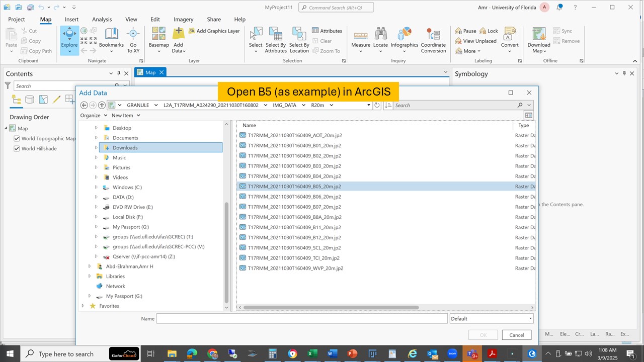Image resolution: width=644 pixels, height=362 pixels.
Task: Open the Organize dropdown
Action: 94,115
